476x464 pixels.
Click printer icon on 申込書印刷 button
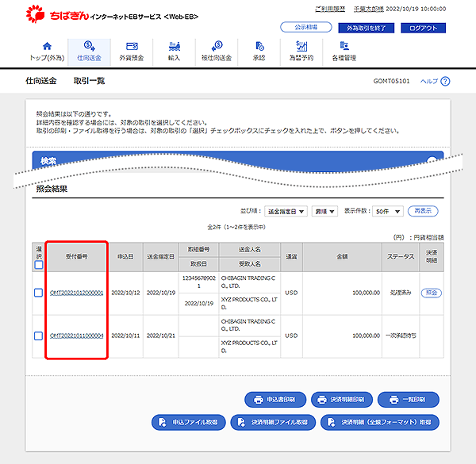259,400
